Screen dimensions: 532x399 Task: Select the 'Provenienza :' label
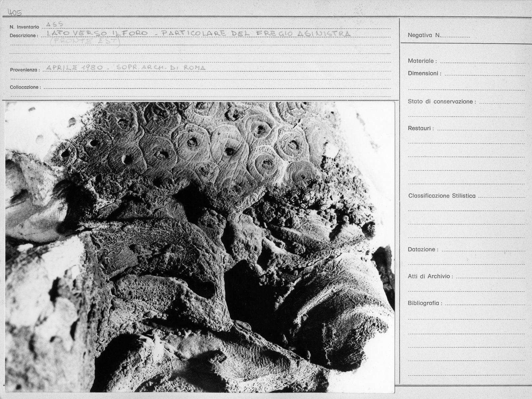[25, 70]
